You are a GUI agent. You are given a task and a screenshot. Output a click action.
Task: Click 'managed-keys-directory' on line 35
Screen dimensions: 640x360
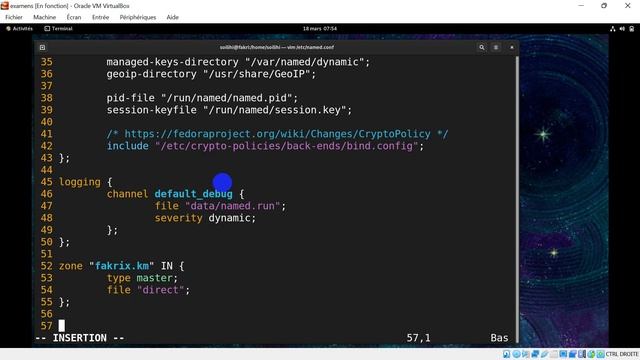172,62
